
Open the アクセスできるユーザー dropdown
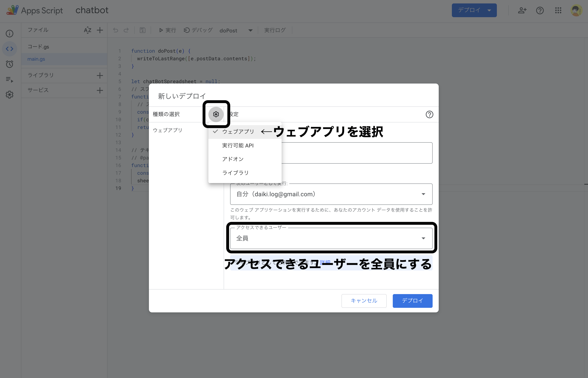click(x=331, y=238)
